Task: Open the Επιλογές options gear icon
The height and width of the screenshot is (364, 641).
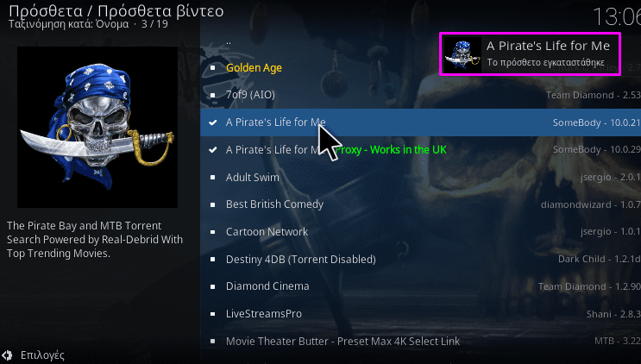Action: pyautogui.click(x=7, y=355)
